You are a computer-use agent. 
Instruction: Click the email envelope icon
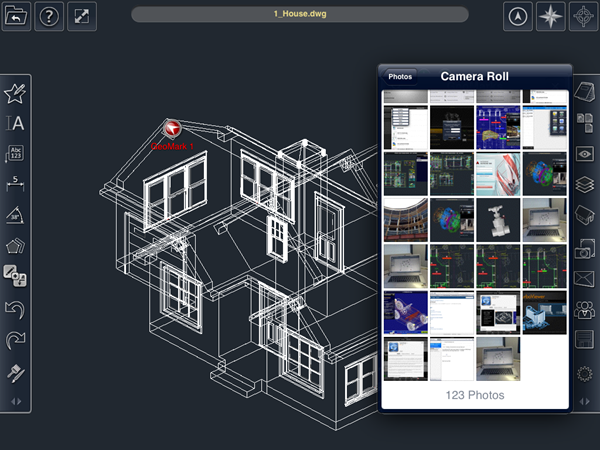pyautogui.click(x=585, y=278)
